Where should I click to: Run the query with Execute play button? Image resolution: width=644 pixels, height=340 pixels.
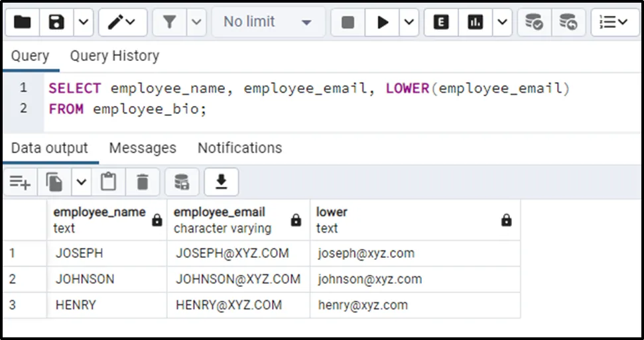tap(383, 23)
